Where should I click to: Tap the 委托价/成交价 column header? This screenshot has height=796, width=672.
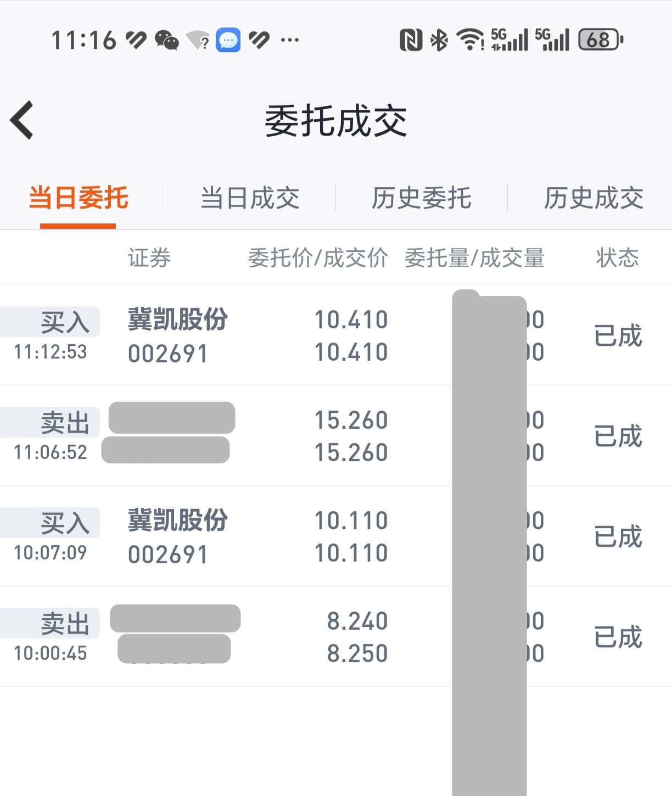click(x=318, y=258)
